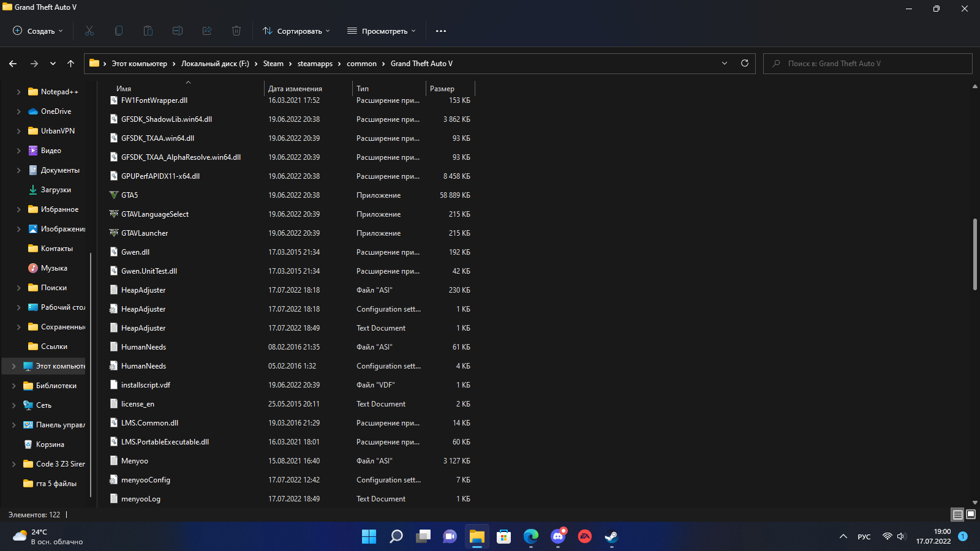Screen dimensions: 980x551
Task: Click the Copy icon in toolbar
Action: (x=119, y=31)
